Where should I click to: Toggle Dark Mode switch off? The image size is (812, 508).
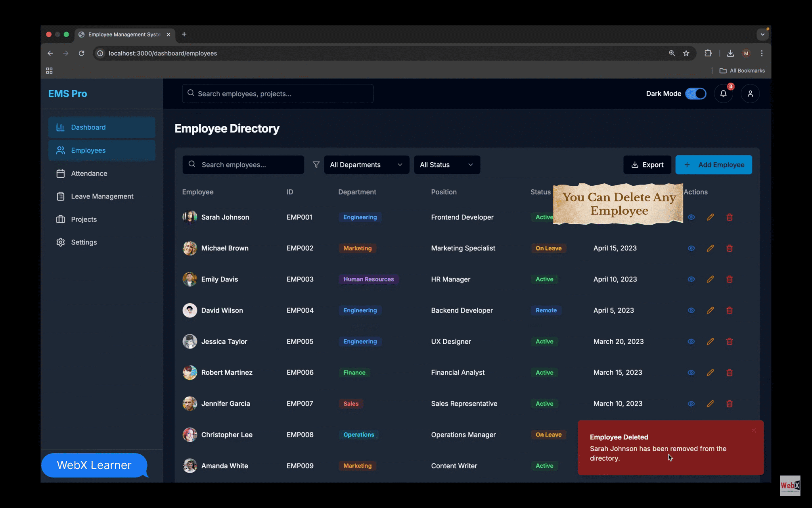click(x=696, y=93)
